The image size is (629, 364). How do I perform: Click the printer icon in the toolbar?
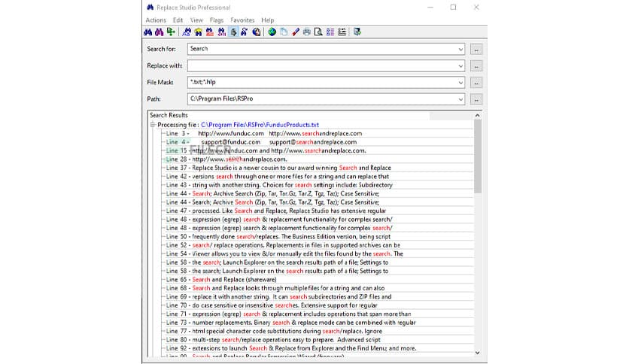(x=307, y=32)
